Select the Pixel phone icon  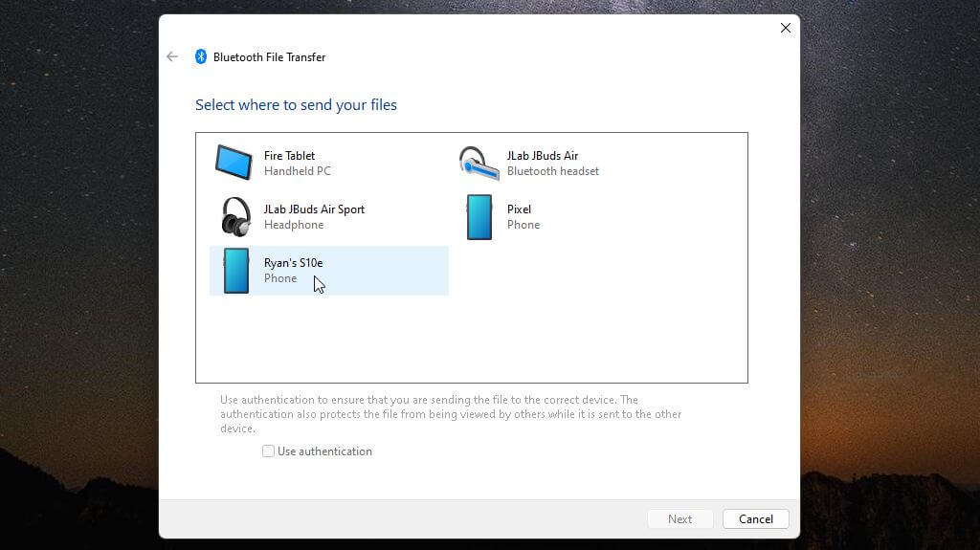479,217
